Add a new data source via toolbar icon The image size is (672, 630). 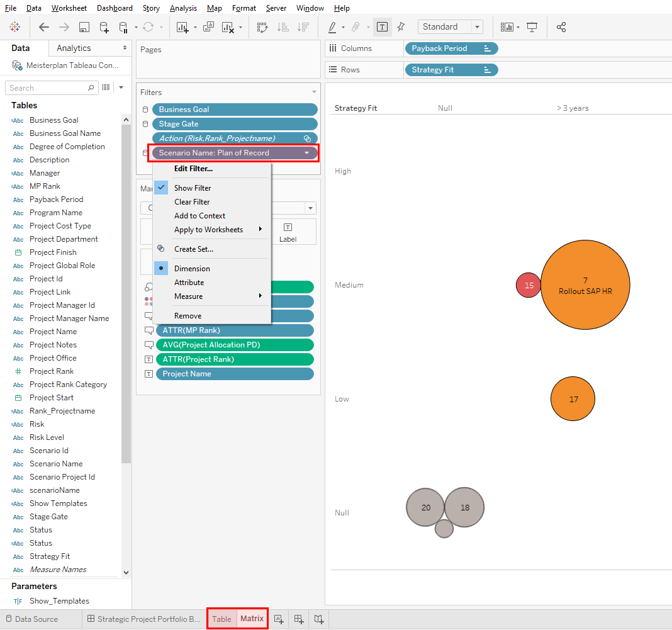pos(104,28)
